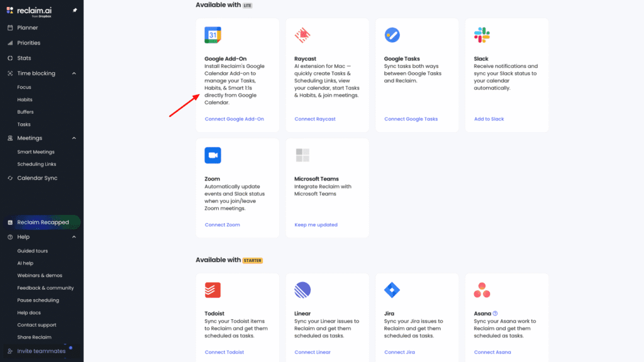This screenshot has height=362, width=644.
Task: Click the Linear logo icon
Action: tap(303, 290)
